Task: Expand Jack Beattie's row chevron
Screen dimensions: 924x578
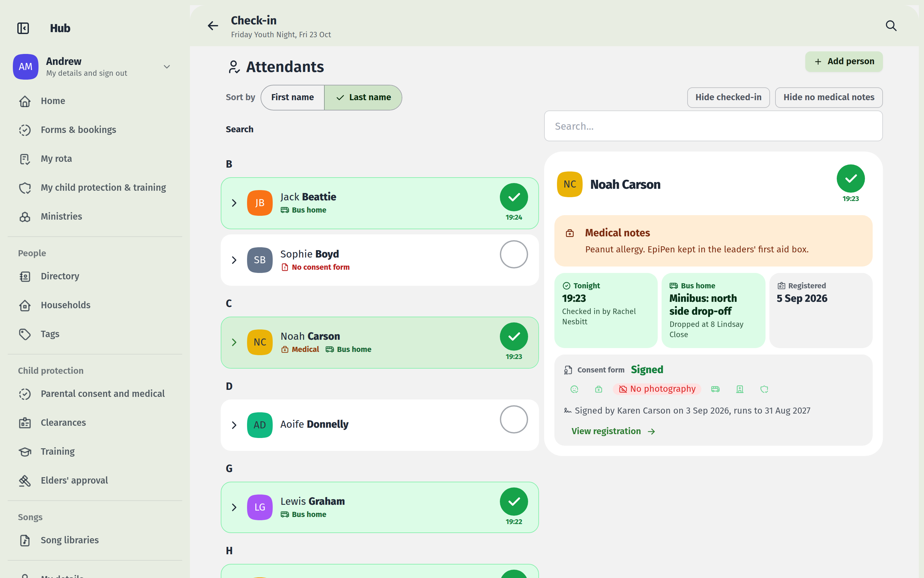Action: pyautogui.click(x=234, y=203)
